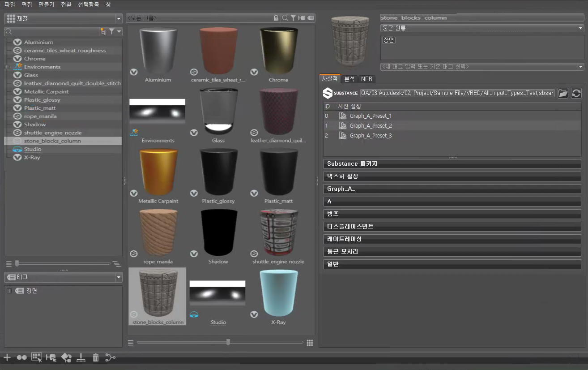Click the trash can delete icon
This screenshot has width=588, height=370.
click(x=95, y=357)
